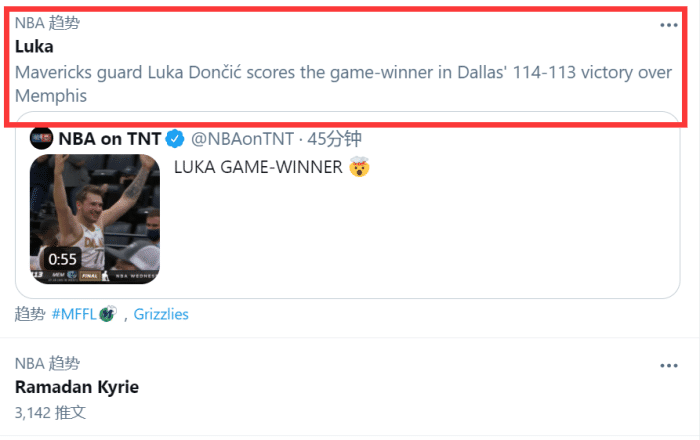
Task: Click the 45分钟 tweet timestamp
Action: point(307,139)
